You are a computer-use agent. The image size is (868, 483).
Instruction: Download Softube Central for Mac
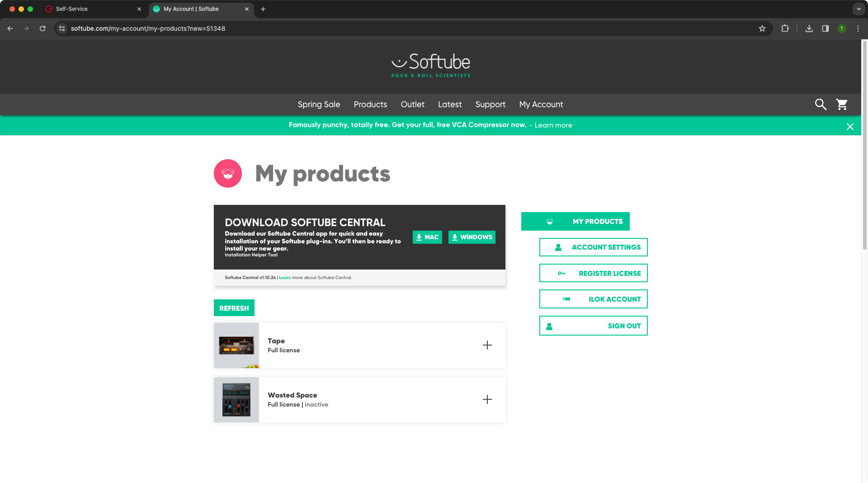[427, 237]
